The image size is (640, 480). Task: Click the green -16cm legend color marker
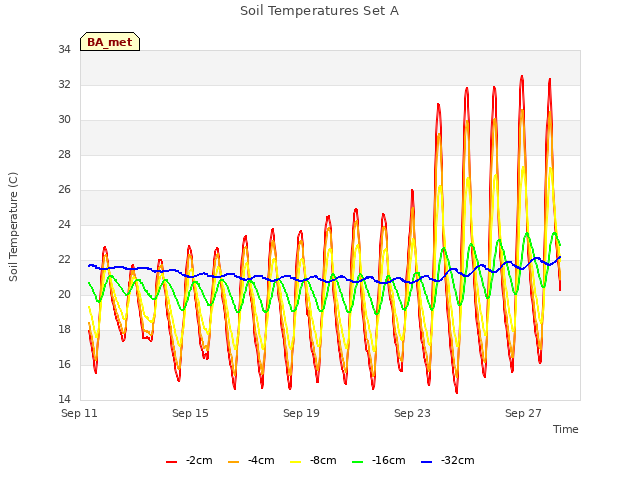coord(358,462)
